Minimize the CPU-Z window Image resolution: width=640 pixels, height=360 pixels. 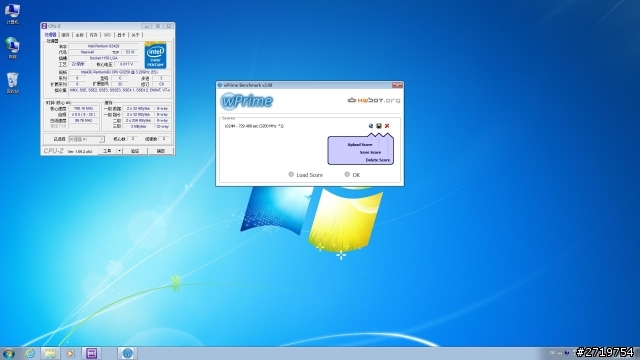[147, 26]
